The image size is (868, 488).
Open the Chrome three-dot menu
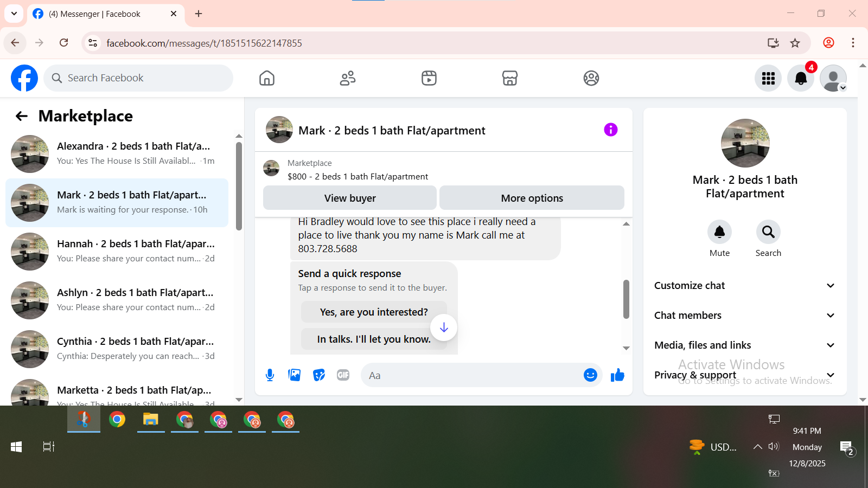[x=853, y=43]
